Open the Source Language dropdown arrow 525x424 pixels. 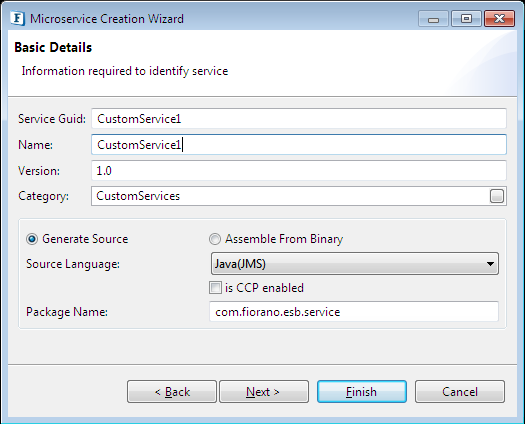coord(491,264)
